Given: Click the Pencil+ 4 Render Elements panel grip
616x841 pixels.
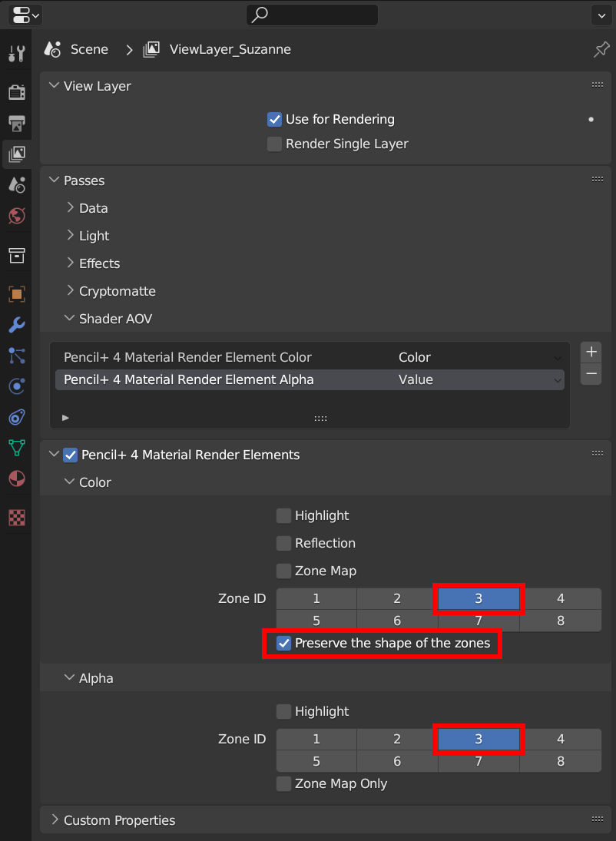Looking at the screenshot, I should (x=598, y=453).
